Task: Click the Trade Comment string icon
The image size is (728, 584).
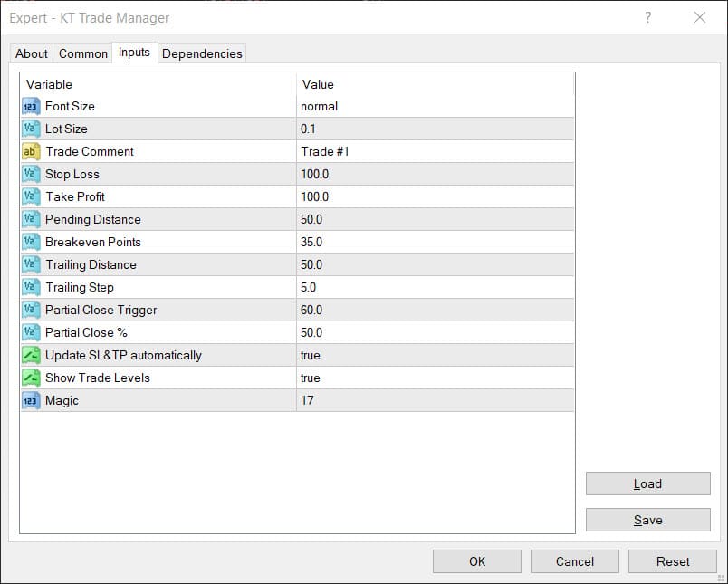Action: (x=31, y=151)
